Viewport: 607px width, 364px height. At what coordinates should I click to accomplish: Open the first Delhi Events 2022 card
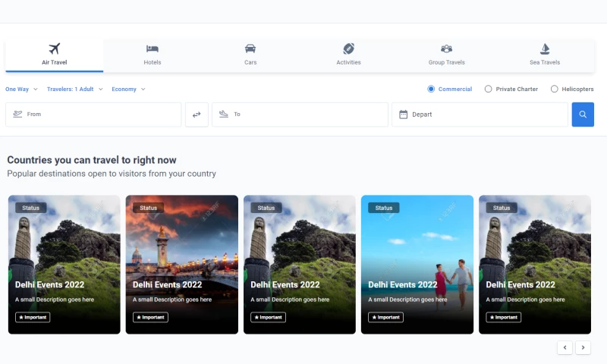[x=64, y=265]
